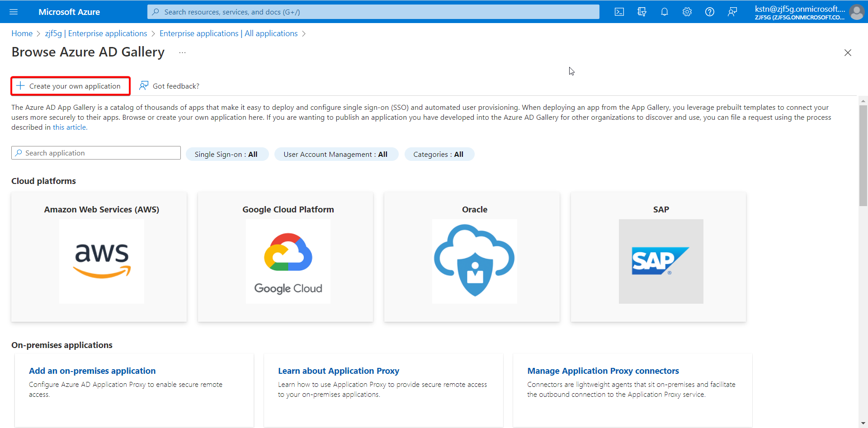Show notifications bell panel
The image size is (868, 428).
click(x=665, y=12)
